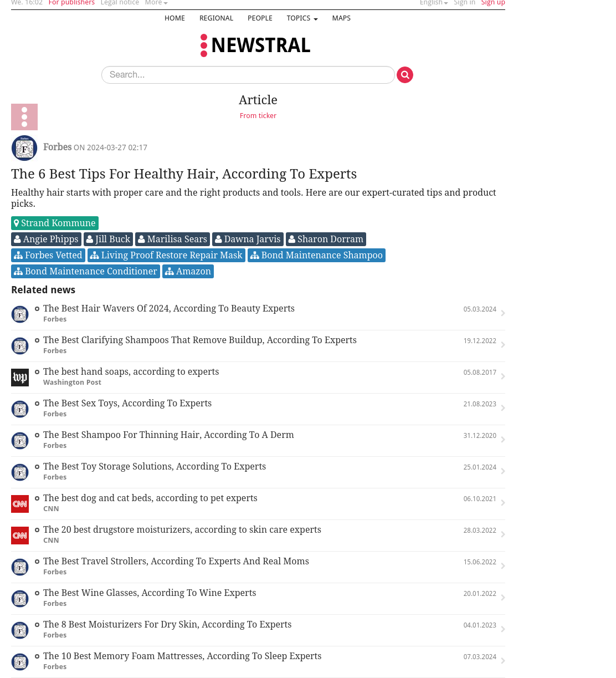Image resolution: width=616 pixels, height=678 pixels.
Task: Click the Sign in link
Action: coord(464,3)
